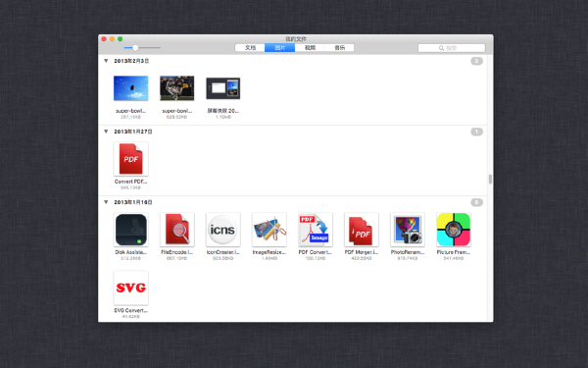The height and width of the screenshot is (368, 588).
Task: Click the 'IconCreater.i...' file name label
Action: (223, 252)
